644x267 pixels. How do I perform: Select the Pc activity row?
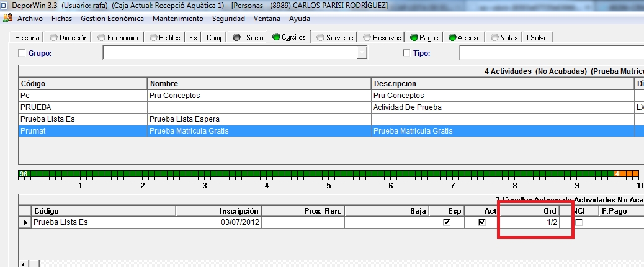(331, 95)
